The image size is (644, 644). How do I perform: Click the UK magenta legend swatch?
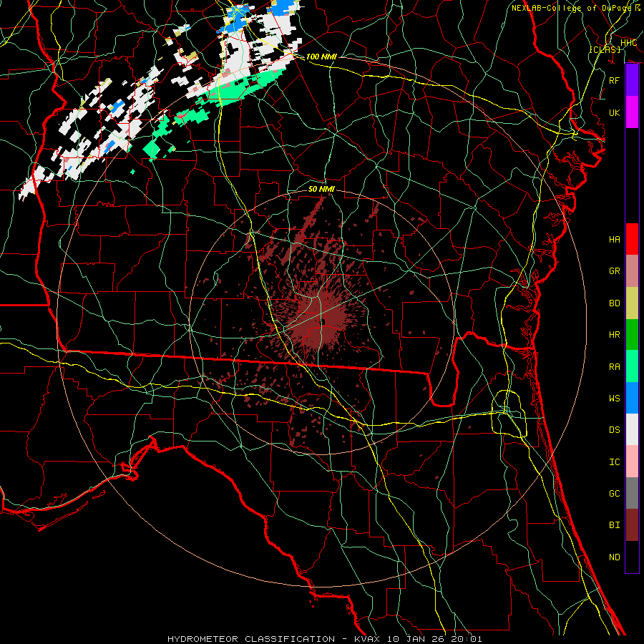coord(632,112)
